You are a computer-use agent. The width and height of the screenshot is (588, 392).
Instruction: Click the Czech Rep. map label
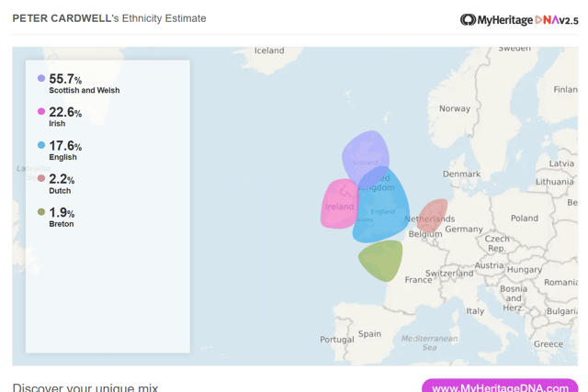pyautogui.click(x=497, y=243)
